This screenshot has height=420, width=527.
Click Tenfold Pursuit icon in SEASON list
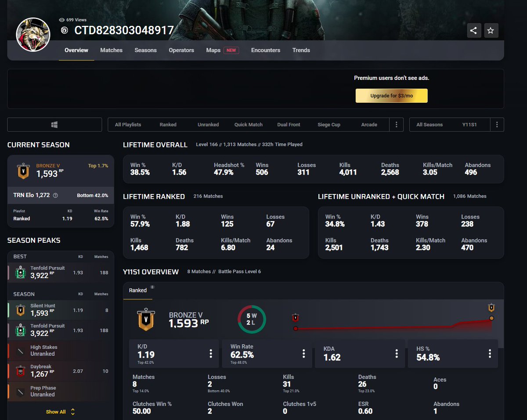pyautogui.click(x=22, y=330)
